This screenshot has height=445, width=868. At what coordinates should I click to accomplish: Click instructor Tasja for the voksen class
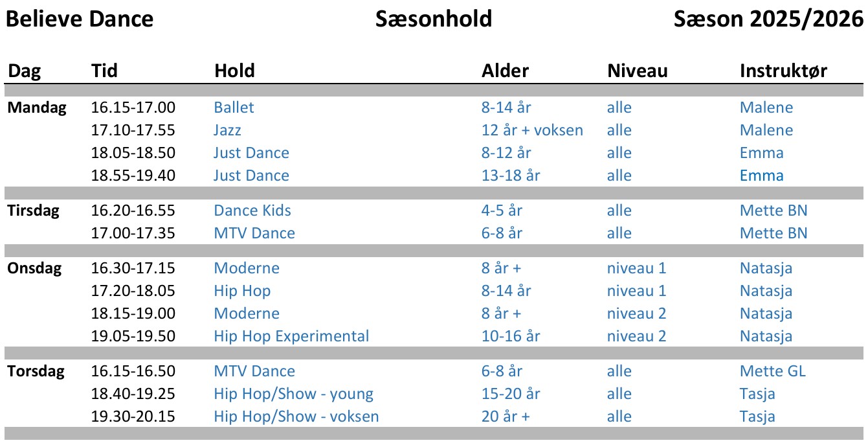[757, 416]
